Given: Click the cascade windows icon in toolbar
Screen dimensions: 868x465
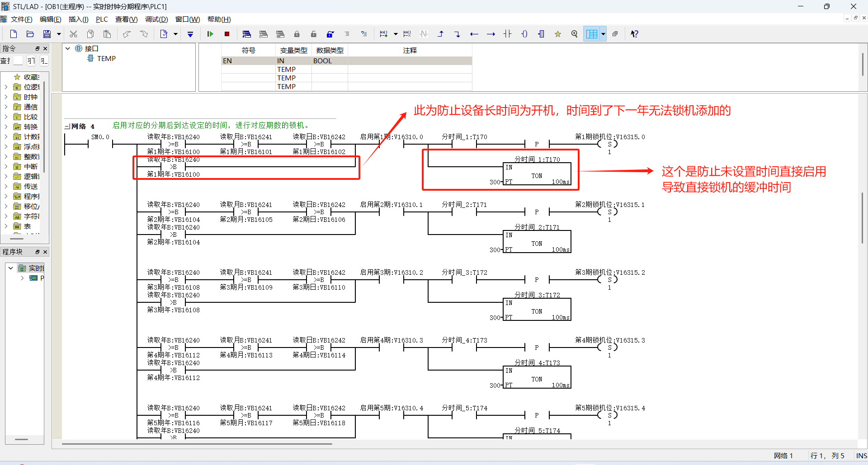Looking at the screenshot, I should point(615,34).
